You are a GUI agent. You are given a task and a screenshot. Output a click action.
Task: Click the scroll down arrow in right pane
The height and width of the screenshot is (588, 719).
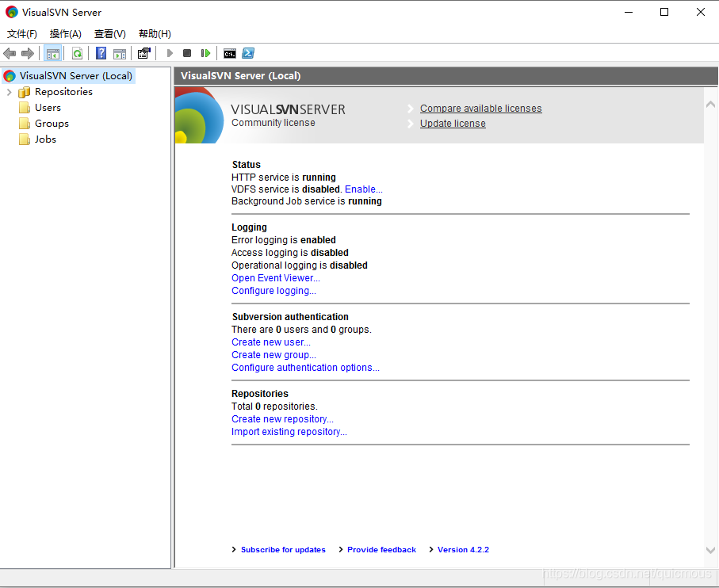point(710,551)
